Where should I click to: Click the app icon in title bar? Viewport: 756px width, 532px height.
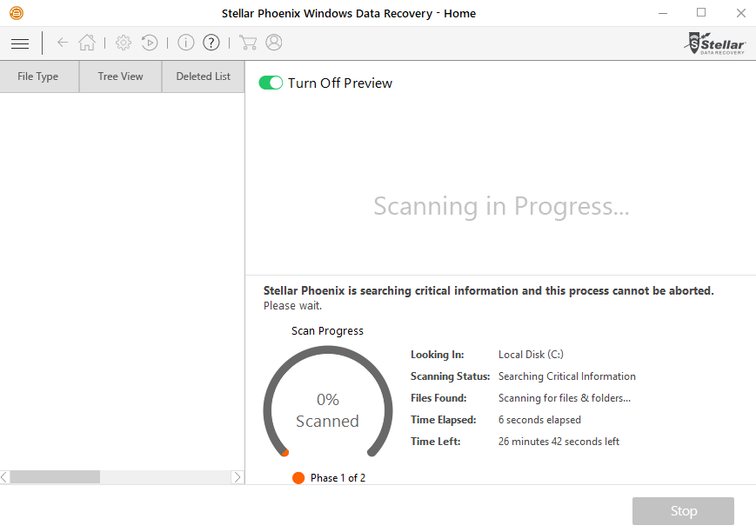(x=17, y=13)
